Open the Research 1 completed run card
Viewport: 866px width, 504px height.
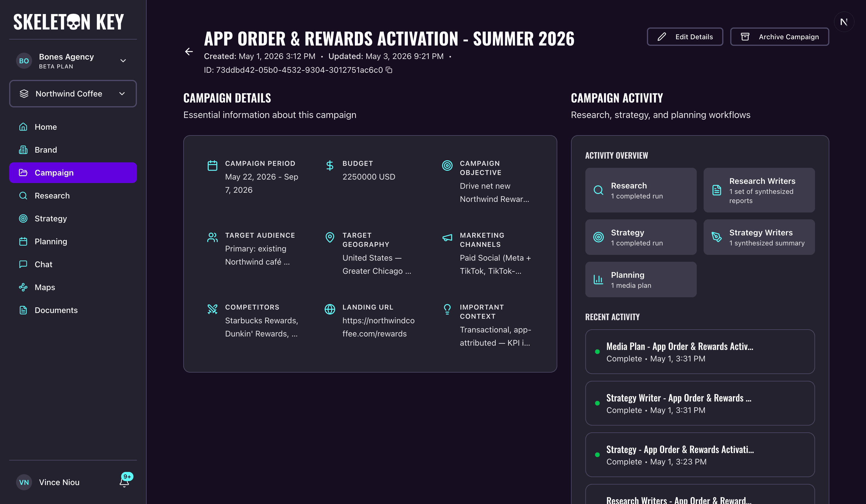(x=641, y=190)
